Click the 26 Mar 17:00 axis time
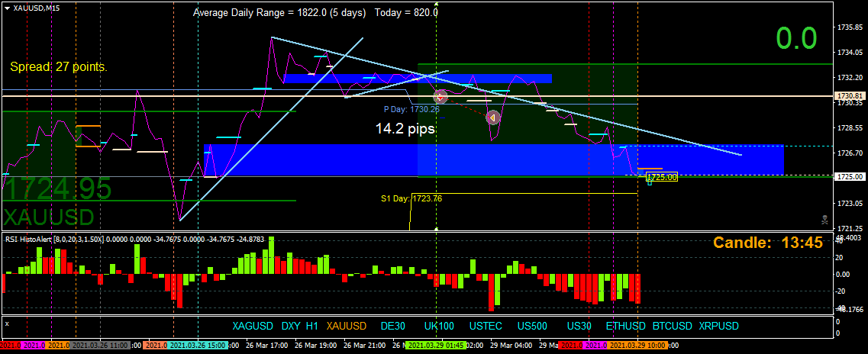The image size is (868, 354). pos(267,346)
